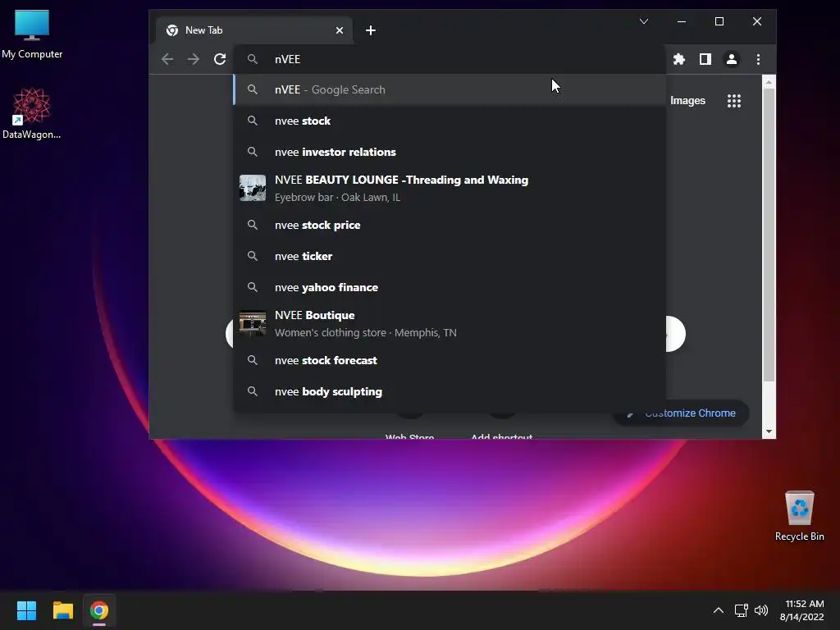Click the search icon beside 'nvee ticker'
The width and height of the screenshot is (840, 630).
point(253,256)
